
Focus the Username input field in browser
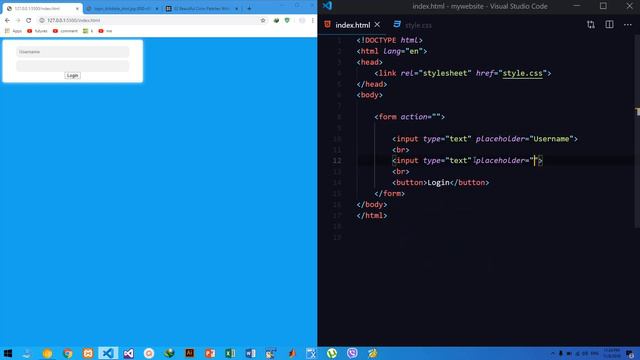click(x=73, y=52)
